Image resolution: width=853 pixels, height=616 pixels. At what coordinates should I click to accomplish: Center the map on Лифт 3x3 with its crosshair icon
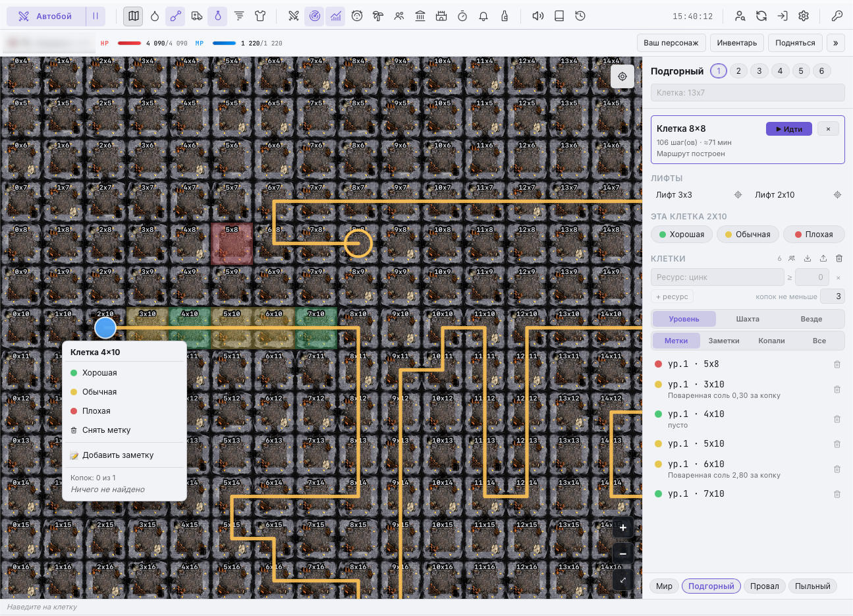point(738,195)
